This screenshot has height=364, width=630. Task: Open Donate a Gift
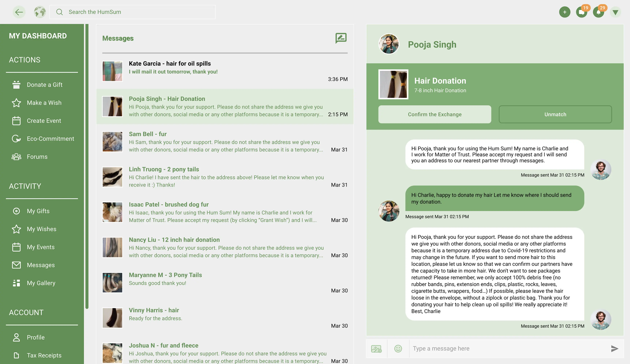44,85
